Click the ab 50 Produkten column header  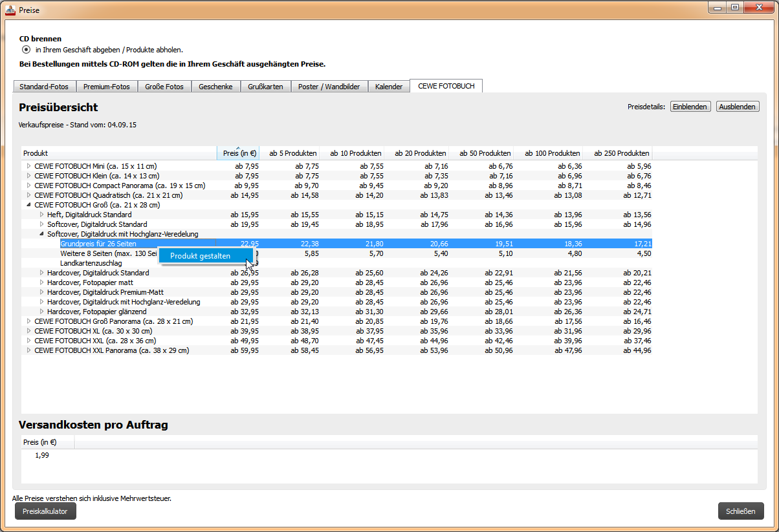(485, 153)
